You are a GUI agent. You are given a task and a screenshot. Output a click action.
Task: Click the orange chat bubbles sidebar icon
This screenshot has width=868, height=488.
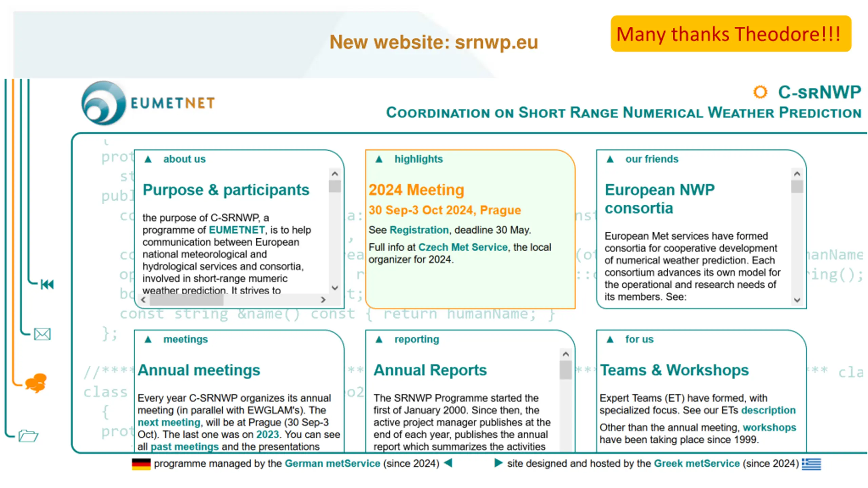point(36,383)
